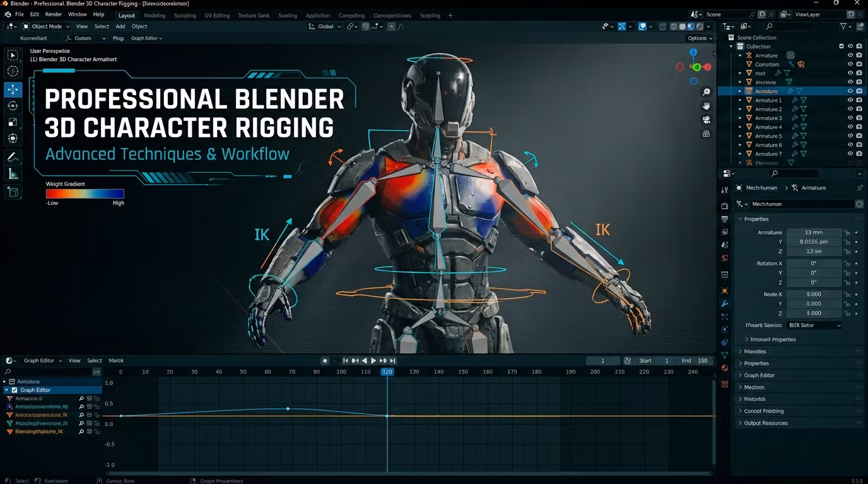Select the Annotate pencil tool
Viewport: 868px width, 484px height.
(13, 157)
